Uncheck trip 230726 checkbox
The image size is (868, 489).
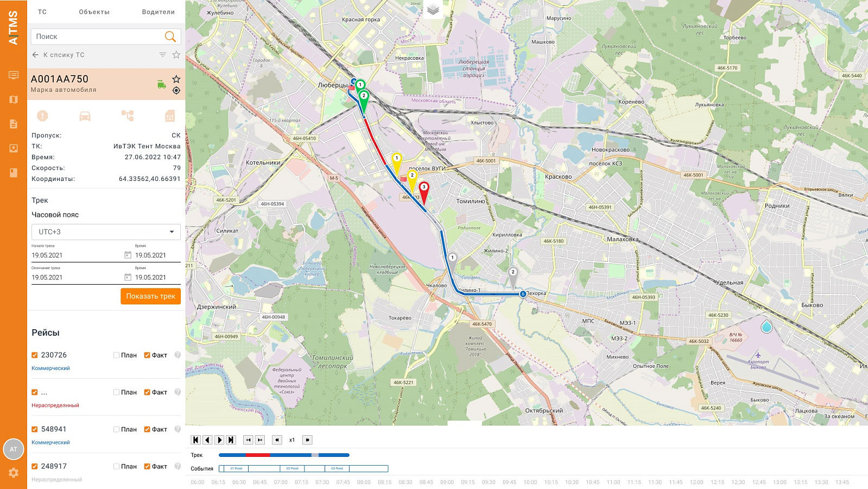[x=35, y=355]
